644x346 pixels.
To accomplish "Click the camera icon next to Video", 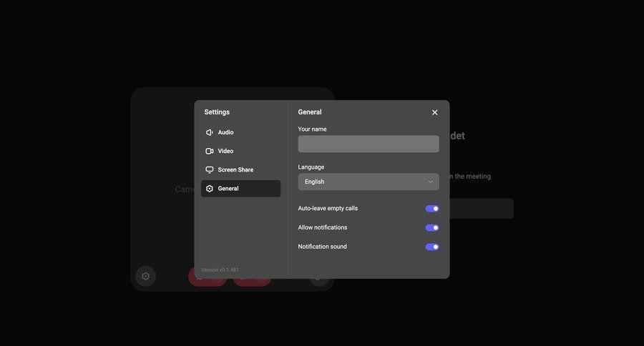I will tap(210, 151).
